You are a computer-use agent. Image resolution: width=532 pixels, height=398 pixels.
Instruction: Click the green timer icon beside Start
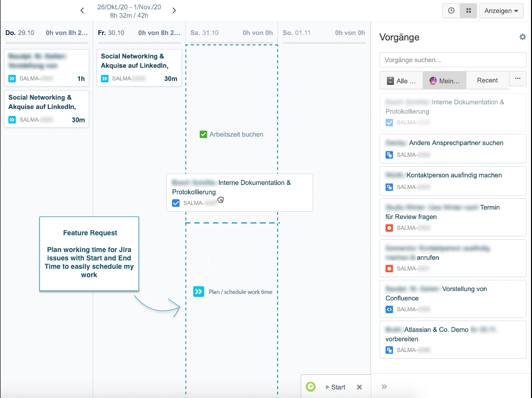point(310,387)
